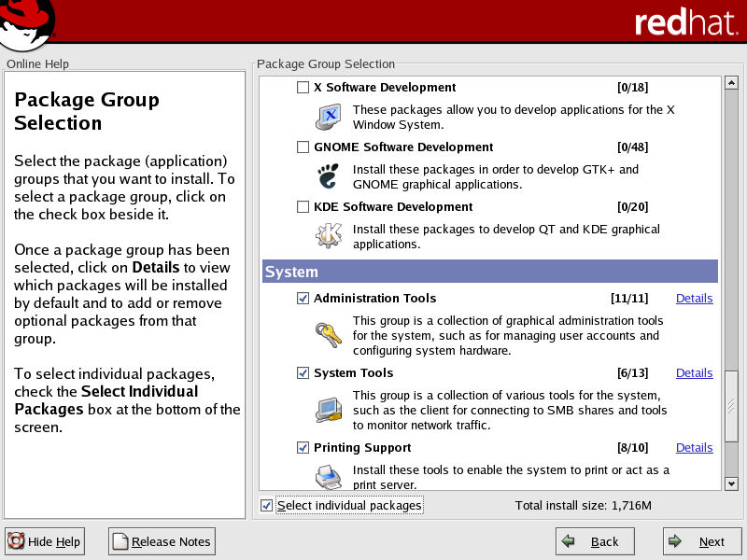This screenshot has height=560, width=747.
Task: Click scrollbar down arrow in package list
Action: (731, 483)
